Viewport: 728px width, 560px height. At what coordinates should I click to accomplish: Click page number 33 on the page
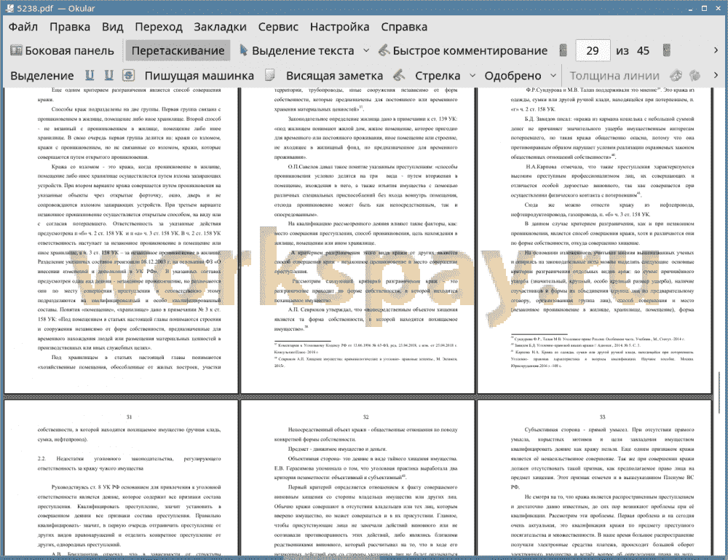pyautogui.click(x=603, y=417)
